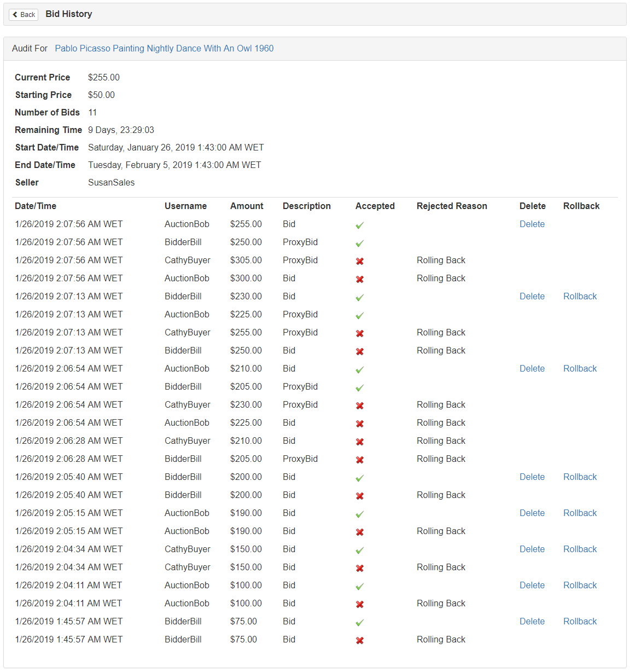Click Rolling Back reason for CathyBuyer's $305.00 ProxyBid
Image resolution: width=630 pixels, height=672 pixels.
tap(441, 260)
